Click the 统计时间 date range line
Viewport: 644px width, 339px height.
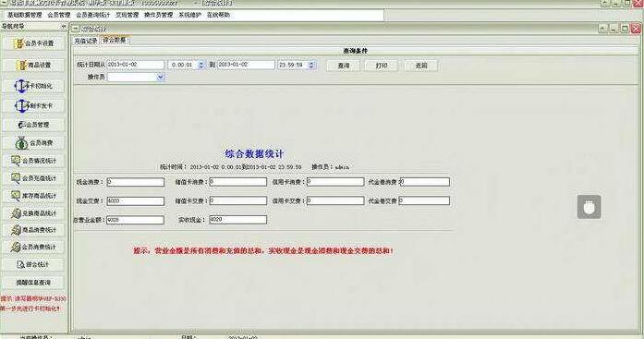coord(230,167)
